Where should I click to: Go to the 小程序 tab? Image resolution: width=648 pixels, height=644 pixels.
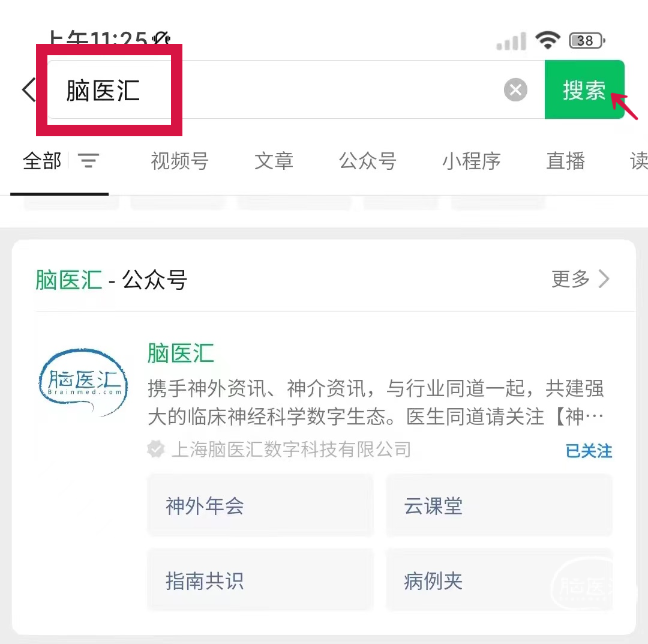coord(472,161)
